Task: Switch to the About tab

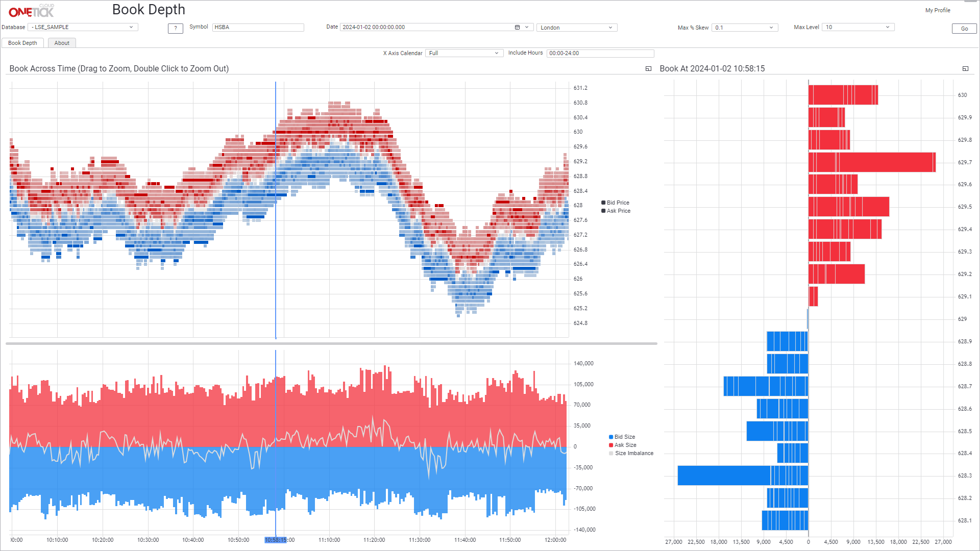Action: tap(62, 43)
